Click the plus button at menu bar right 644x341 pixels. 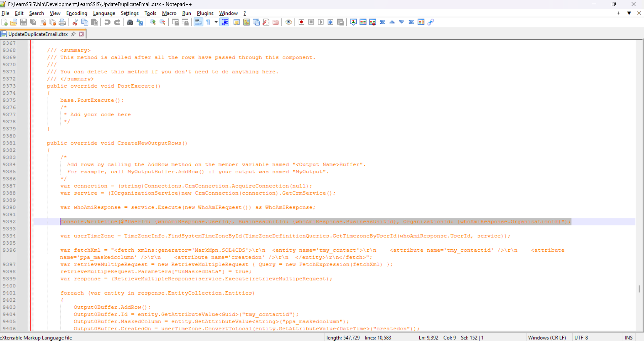(x=618, y=13)
